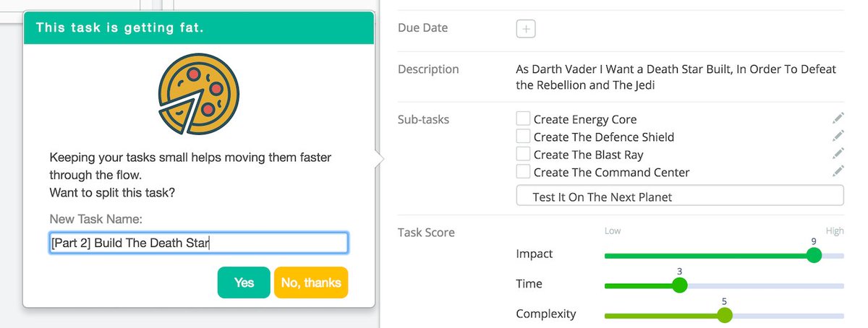Check the Create Energy Core sub-task

[x=523, y=118]
